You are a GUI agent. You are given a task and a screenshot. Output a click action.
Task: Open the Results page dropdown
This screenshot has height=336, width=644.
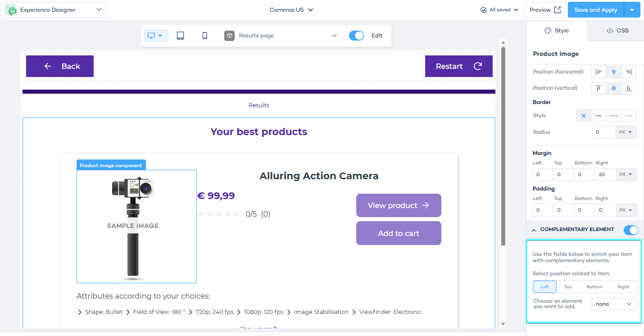click(x=334, y=35)
